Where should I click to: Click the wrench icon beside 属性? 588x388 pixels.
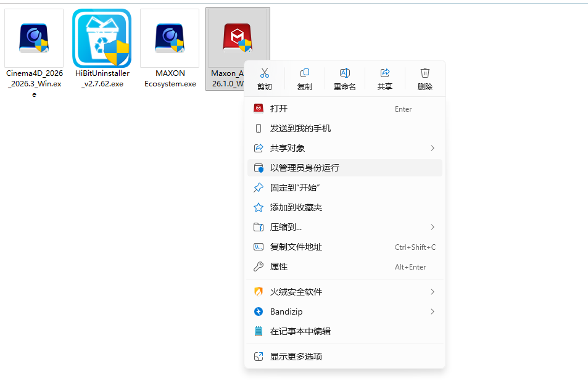(259, 266)
